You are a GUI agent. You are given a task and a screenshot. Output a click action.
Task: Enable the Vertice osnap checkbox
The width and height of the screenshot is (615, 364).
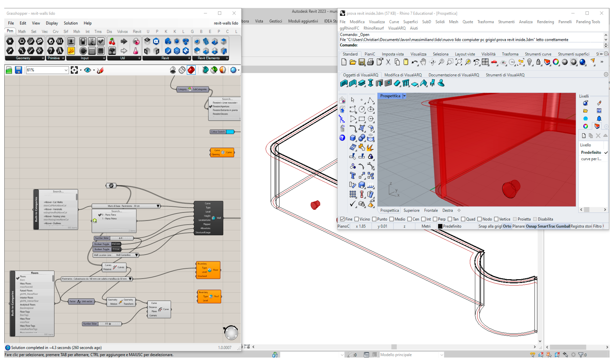pyautogui.click(x=496, y=219)
